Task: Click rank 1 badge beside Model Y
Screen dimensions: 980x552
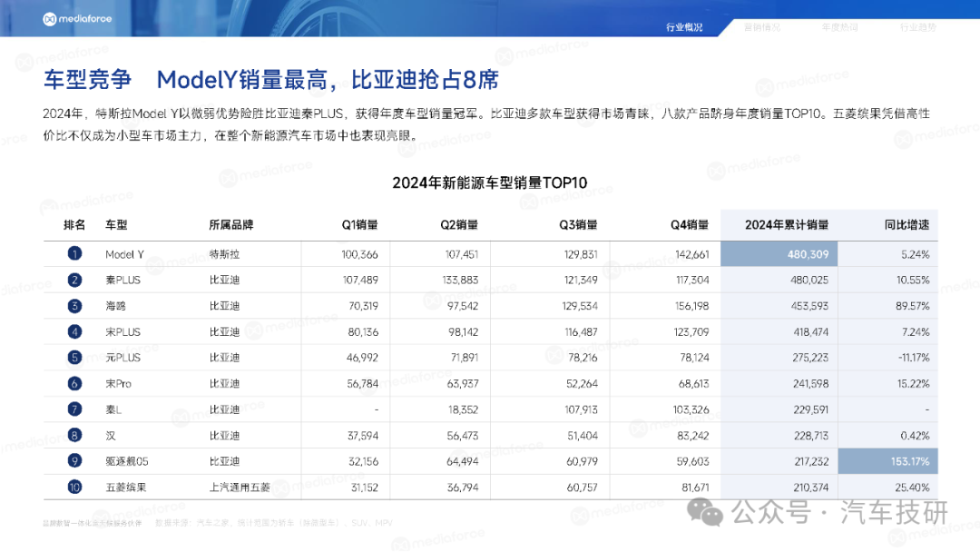Action: (x=74, y=254)
